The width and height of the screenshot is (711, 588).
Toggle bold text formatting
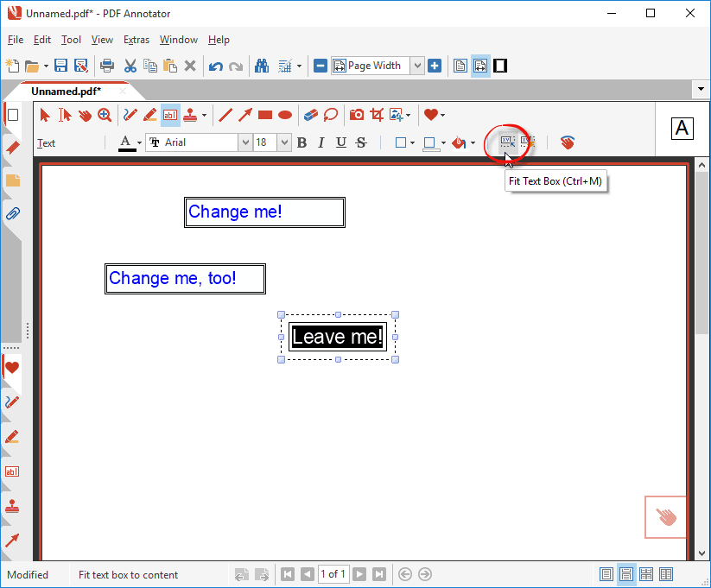(x=301, y=142)
